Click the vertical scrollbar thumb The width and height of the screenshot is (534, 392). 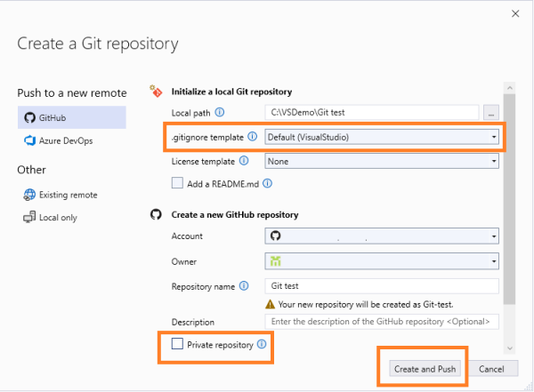[509, 199]
